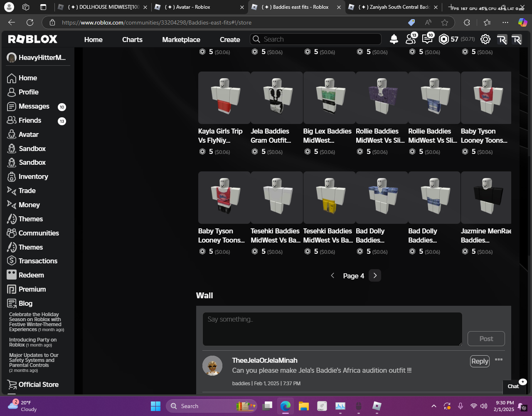Open the Create menu item
532x416 pixels.
point(230,40)
